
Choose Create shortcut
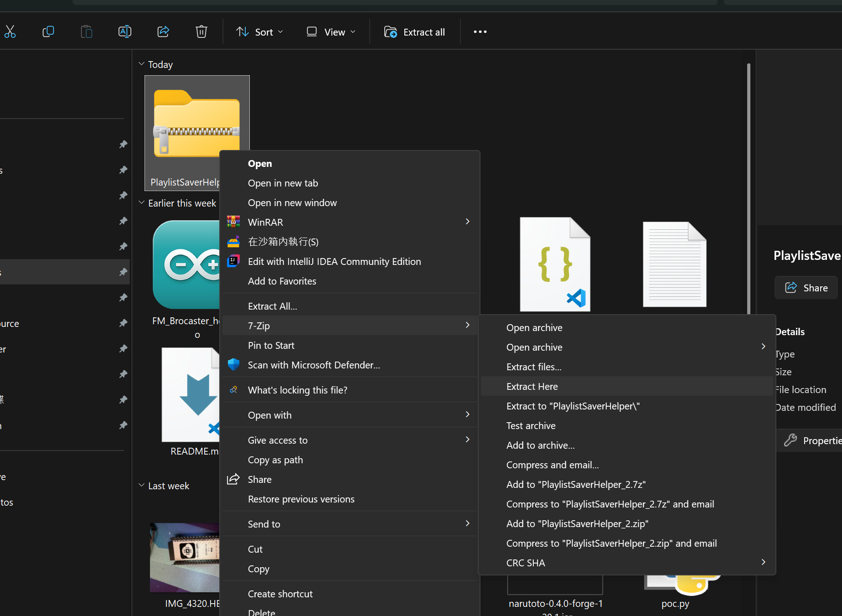pos(349,594)
